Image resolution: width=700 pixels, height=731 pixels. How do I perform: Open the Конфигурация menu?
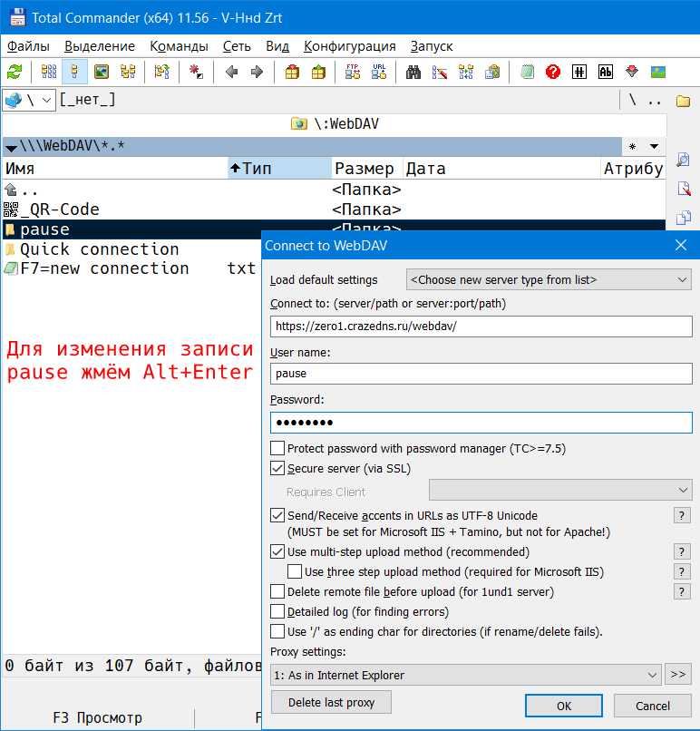pyautogui.click(x=349, y=46)
